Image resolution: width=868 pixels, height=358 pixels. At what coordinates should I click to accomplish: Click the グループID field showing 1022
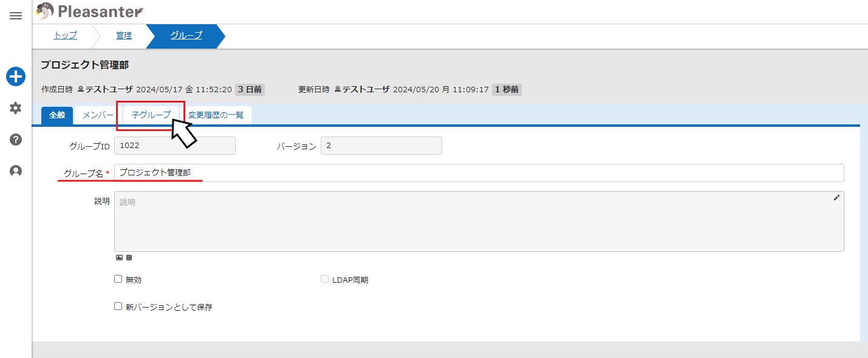(175, 146)
